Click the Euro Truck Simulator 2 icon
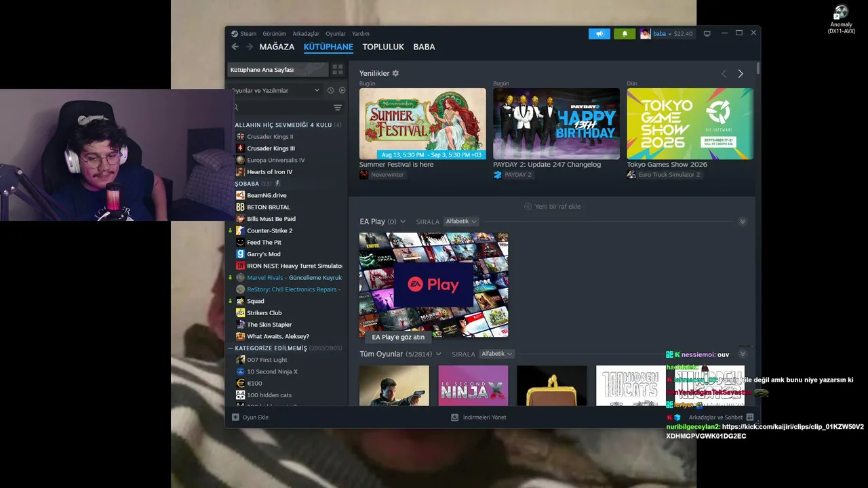Image resolution: width=868 pixels, height=488 pixels. pos(631,175)
